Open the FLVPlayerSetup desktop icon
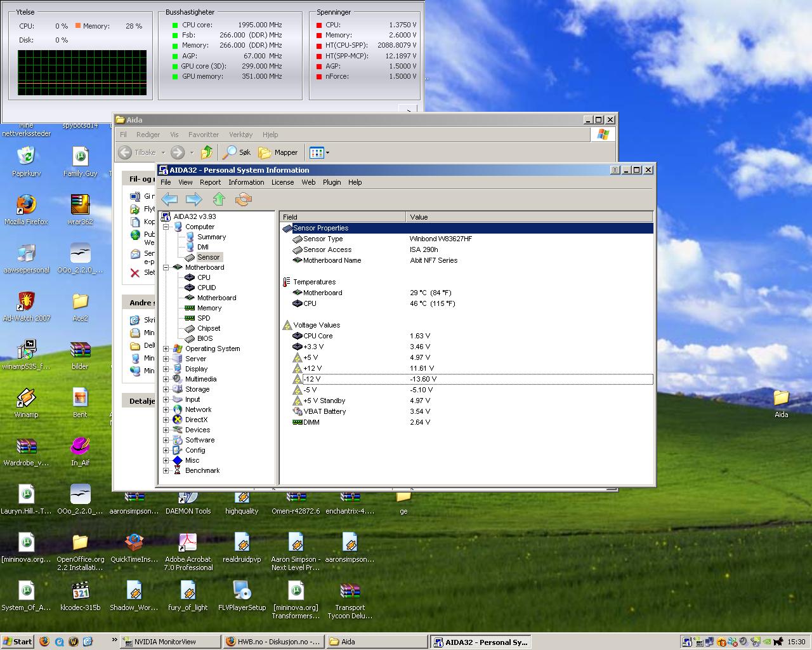The width and height of the screenshot is (812, 650). tap(242, 595)
